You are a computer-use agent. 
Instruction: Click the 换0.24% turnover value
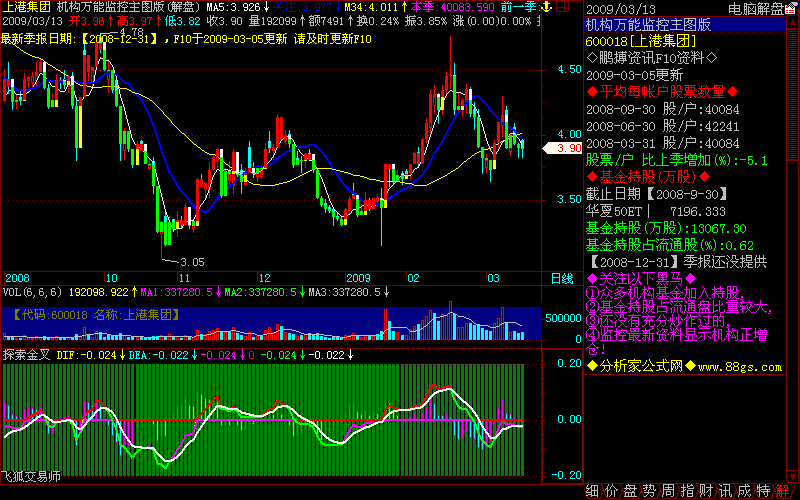[x=378, y=21]
